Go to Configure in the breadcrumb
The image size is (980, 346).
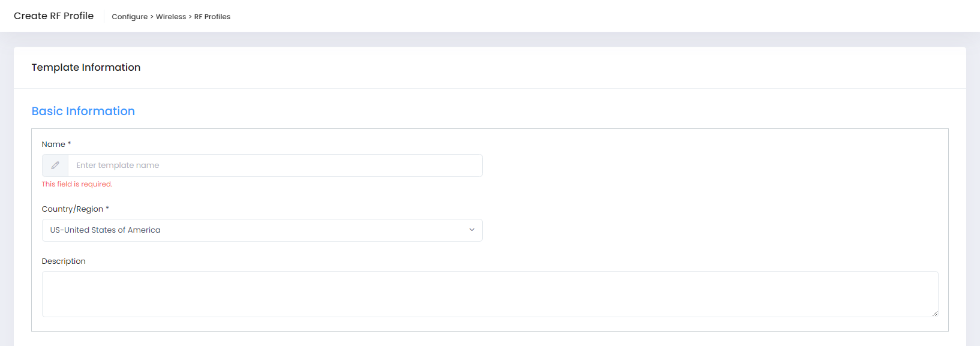coord(130,17)
